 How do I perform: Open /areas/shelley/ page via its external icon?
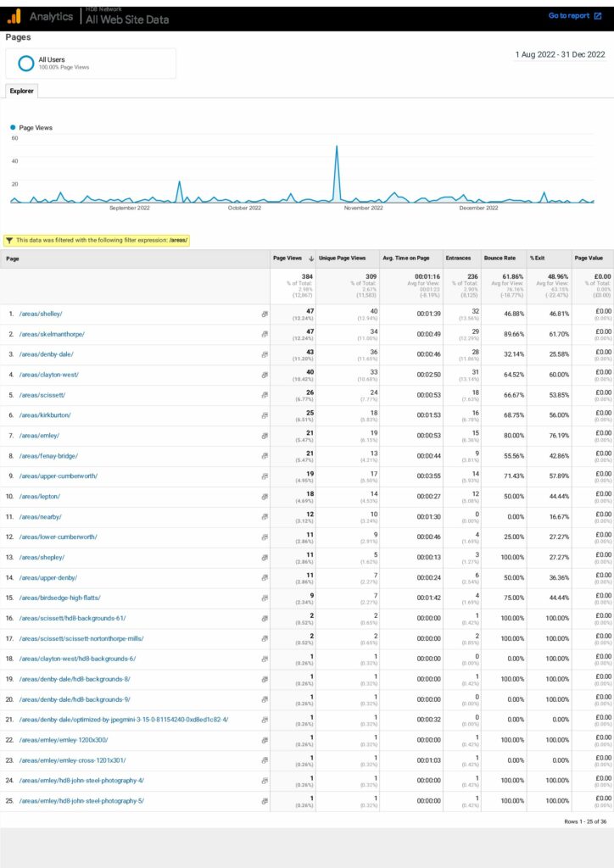[265, 314]
